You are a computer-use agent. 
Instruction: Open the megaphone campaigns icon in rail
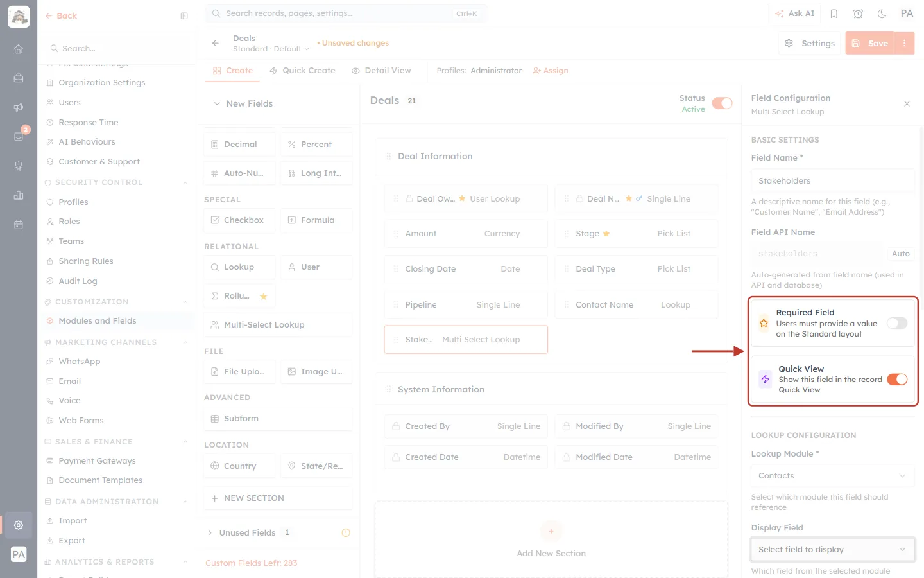19,107
